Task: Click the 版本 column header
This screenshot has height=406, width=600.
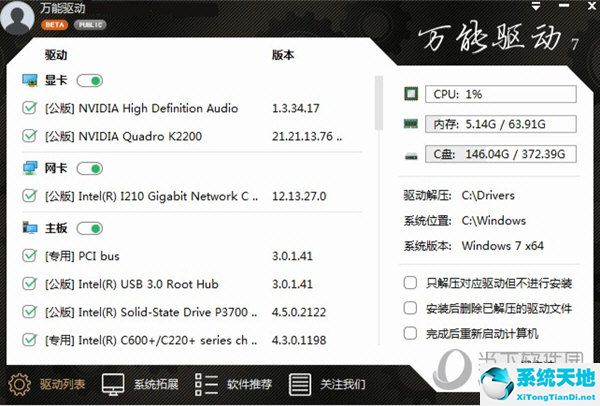Action: click(283, 55)
